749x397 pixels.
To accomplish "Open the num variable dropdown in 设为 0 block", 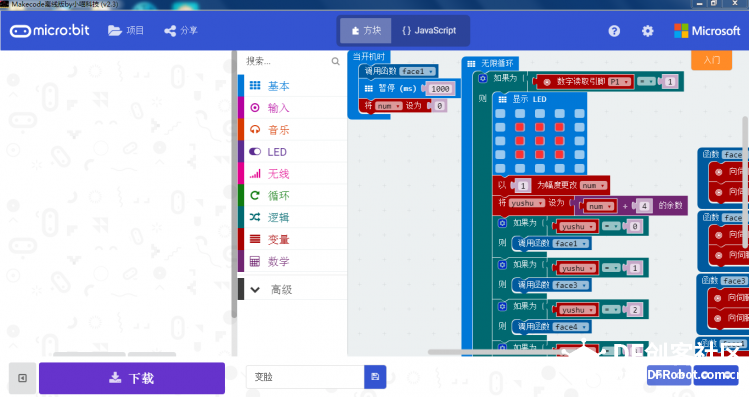I will coord(388,106).
